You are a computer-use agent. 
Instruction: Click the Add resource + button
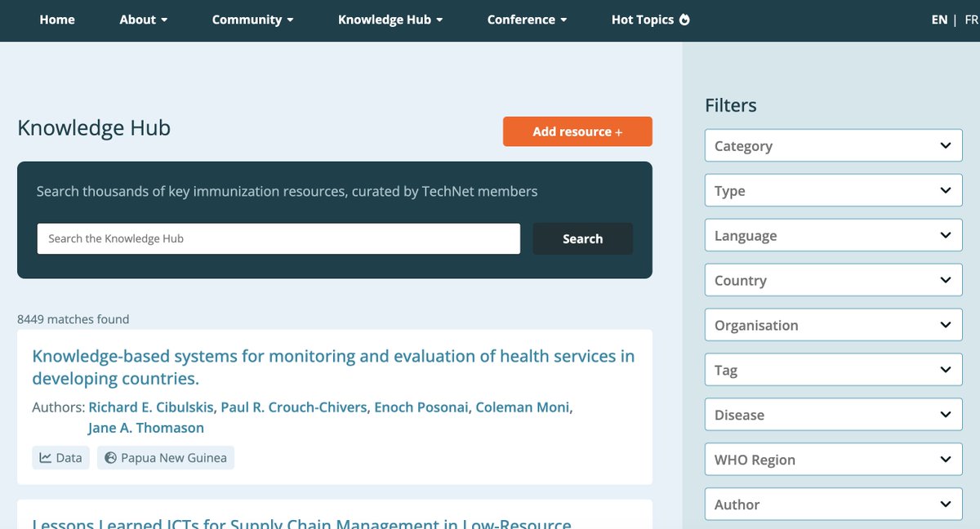pos(577,131)
